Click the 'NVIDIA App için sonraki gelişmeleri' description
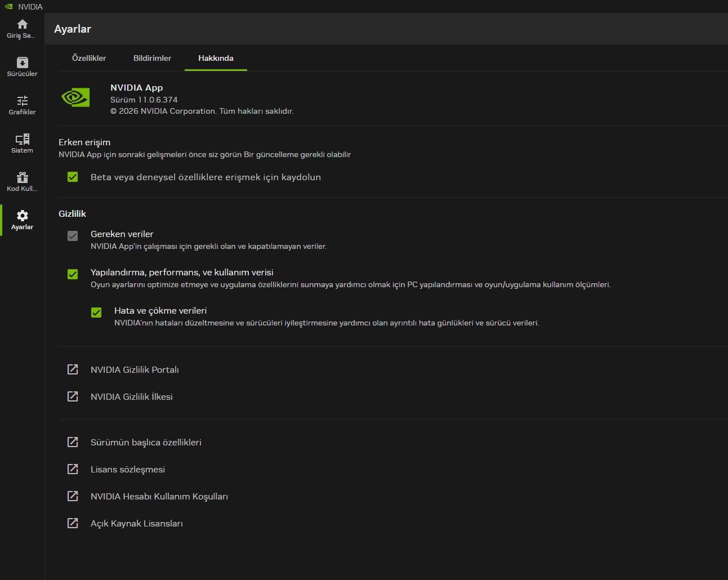This screenshot has height=580, width=728. (204, 154)
